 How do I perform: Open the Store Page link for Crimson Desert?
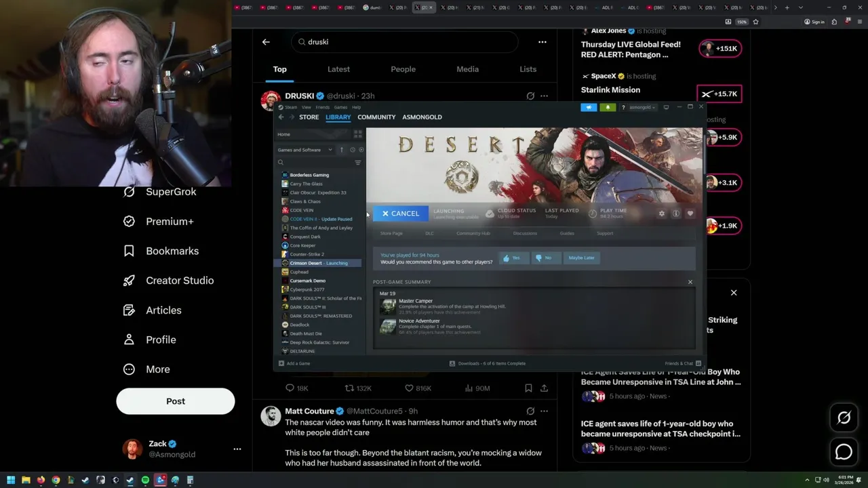click(x=391, y=233)
